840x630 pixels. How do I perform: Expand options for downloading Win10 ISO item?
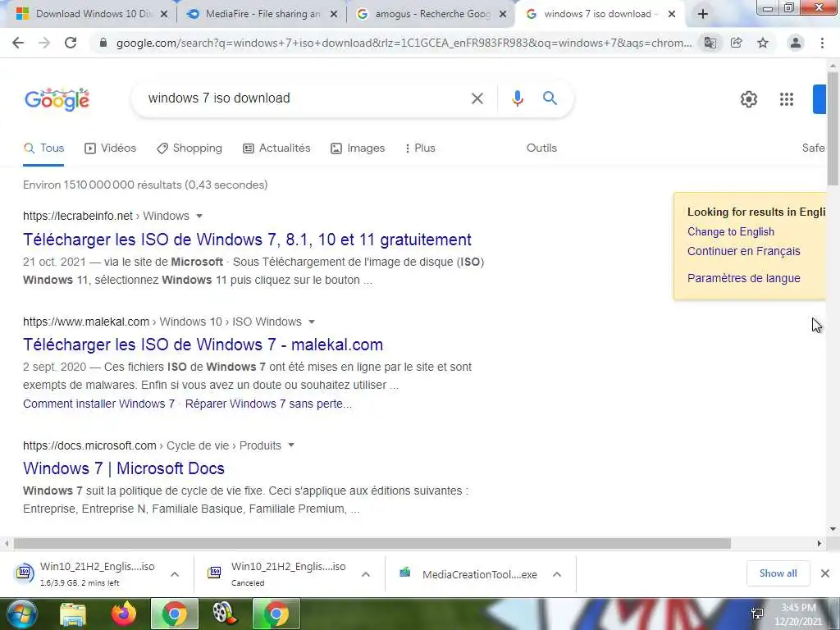click(x=175, y=574)
